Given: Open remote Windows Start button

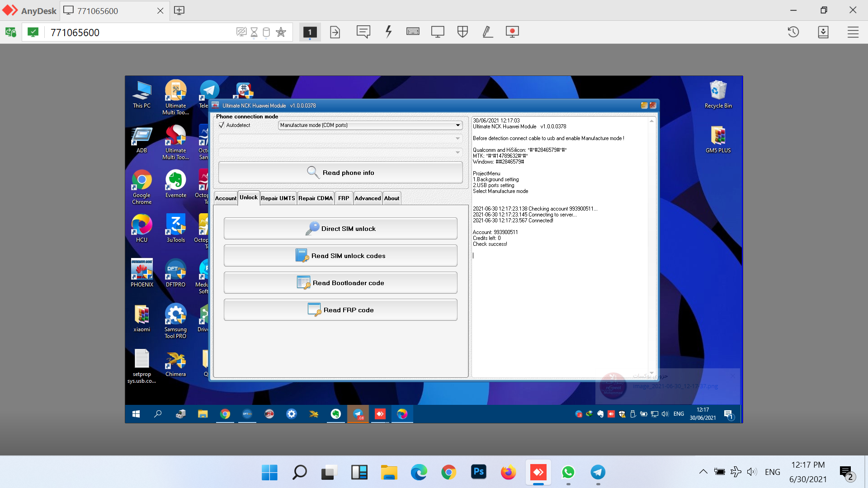Looking at the screenshot, I should click(136, 414).
